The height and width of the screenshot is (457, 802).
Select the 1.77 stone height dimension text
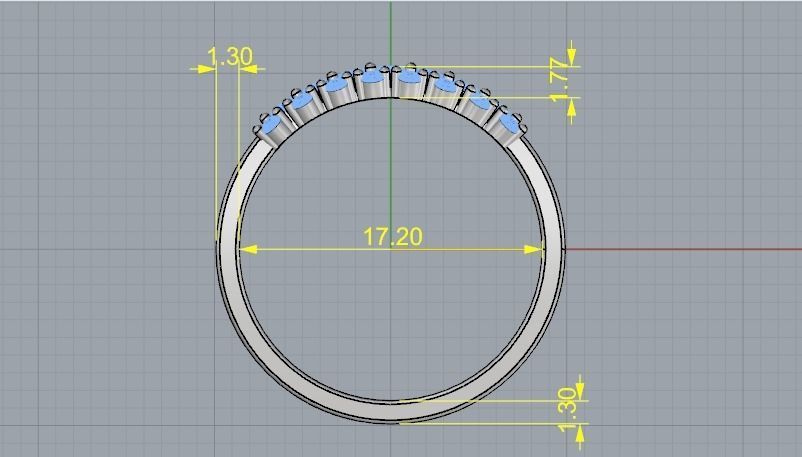pyautogui.click(x=560, y=81)
